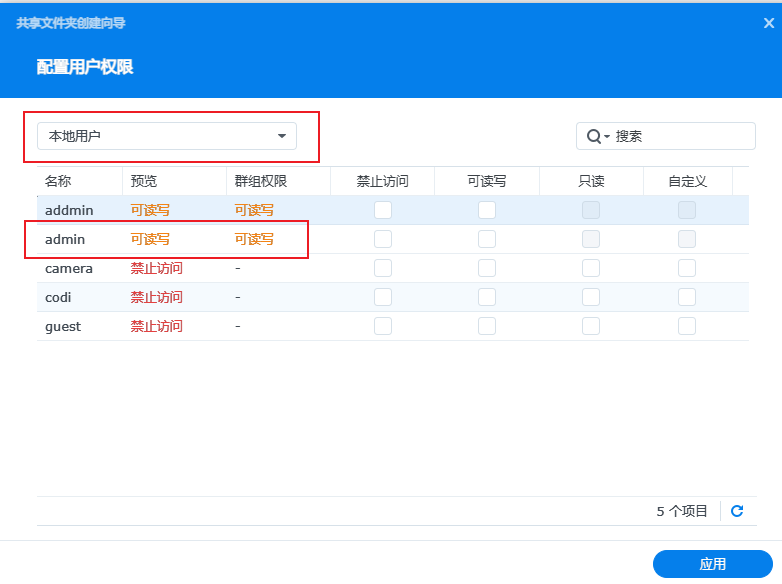
Task: Click the magnifier search icon
Action: 593,136
